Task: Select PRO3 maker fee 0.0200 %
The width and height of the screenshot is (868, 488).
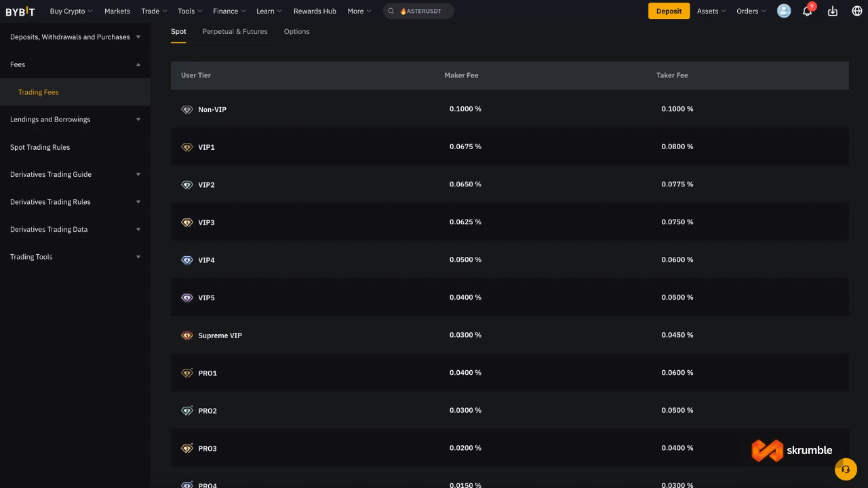Action: point(465,447)
